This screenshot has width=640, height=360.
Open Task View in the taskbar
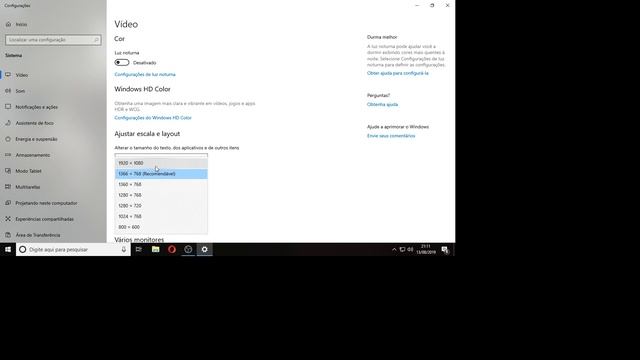[139, 249]
